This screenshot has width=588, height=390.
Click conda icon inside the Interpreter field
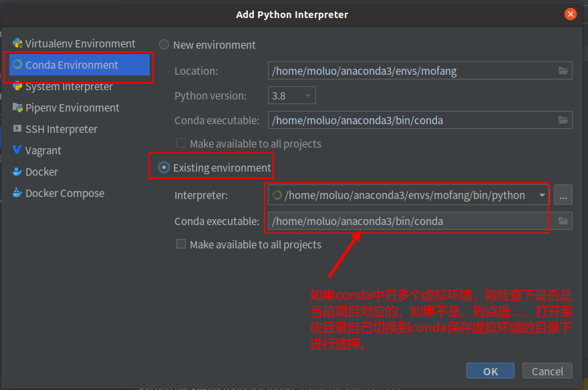click(277, 195)
